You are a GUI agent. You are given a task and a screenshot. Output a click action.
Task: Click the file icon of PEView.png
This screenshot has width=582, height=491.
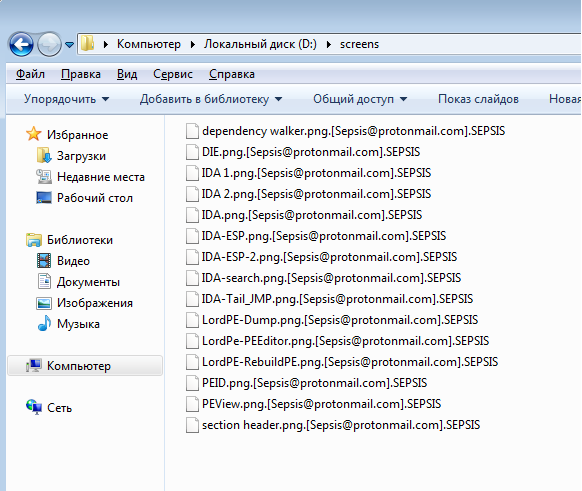tap(192, 404)
